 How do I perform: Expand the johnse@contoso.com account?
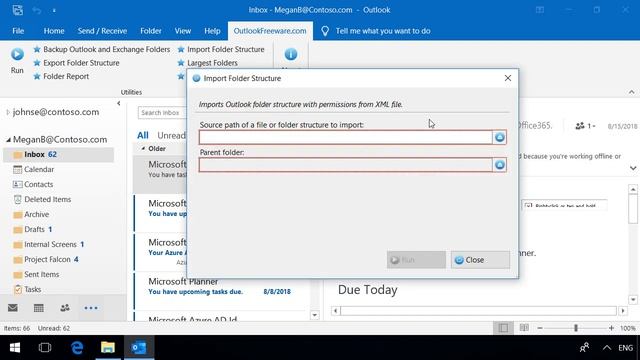click(8, 112)
